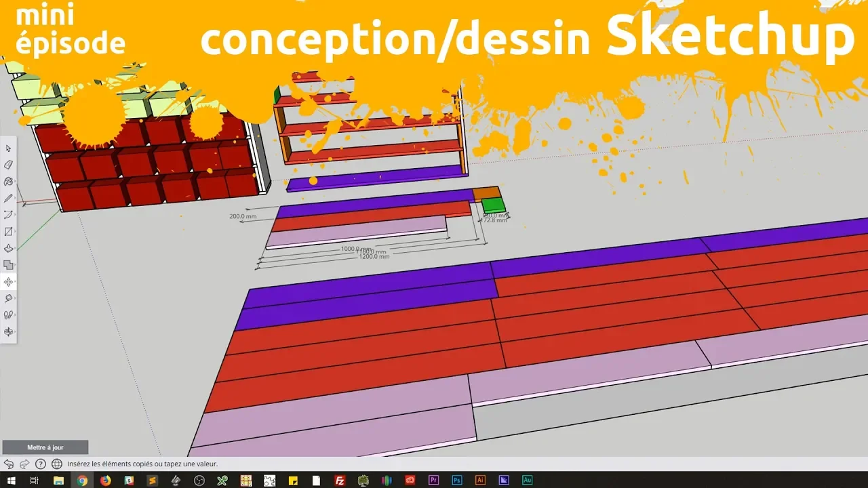Open Adobe Creative Cloud from taskbar
The image size is (868, 488).
pos(410,481)
